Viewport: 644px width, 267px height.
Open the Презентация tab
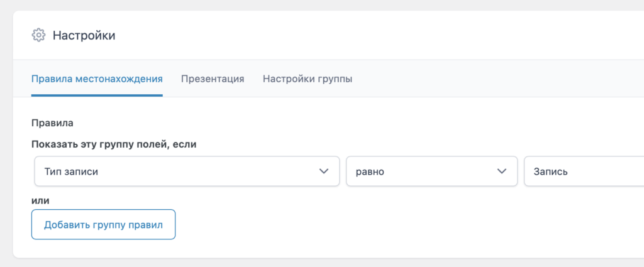[213, 79]
